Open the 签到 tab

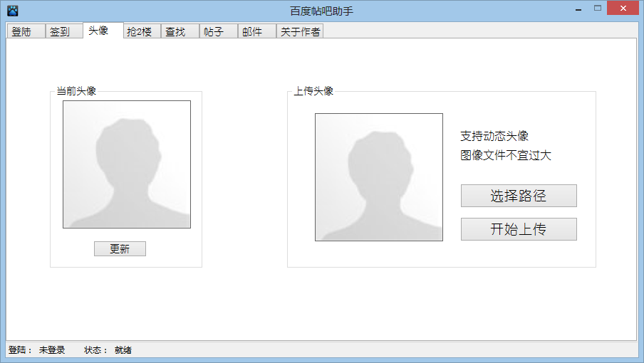point(64,31)
